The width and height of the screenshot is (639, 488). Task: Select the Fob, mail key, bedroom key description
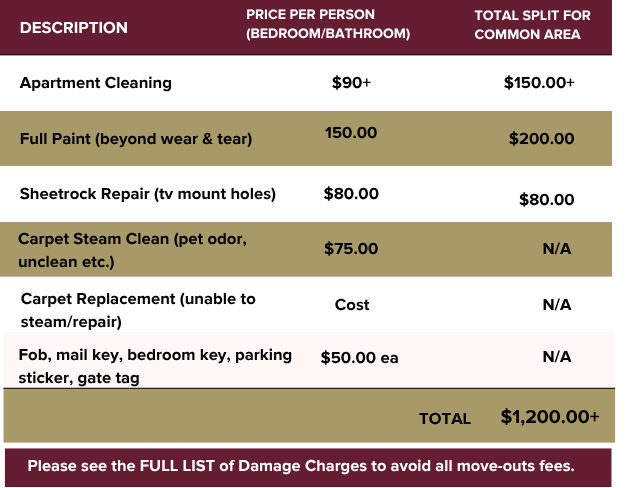coord(140,366)
